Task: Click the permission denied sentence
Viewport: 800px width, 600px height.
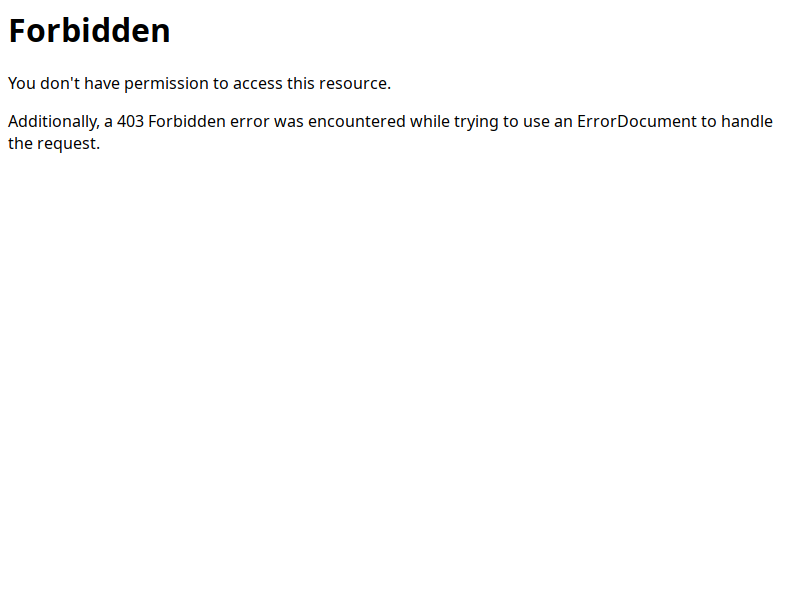Action: coord(199,83)
